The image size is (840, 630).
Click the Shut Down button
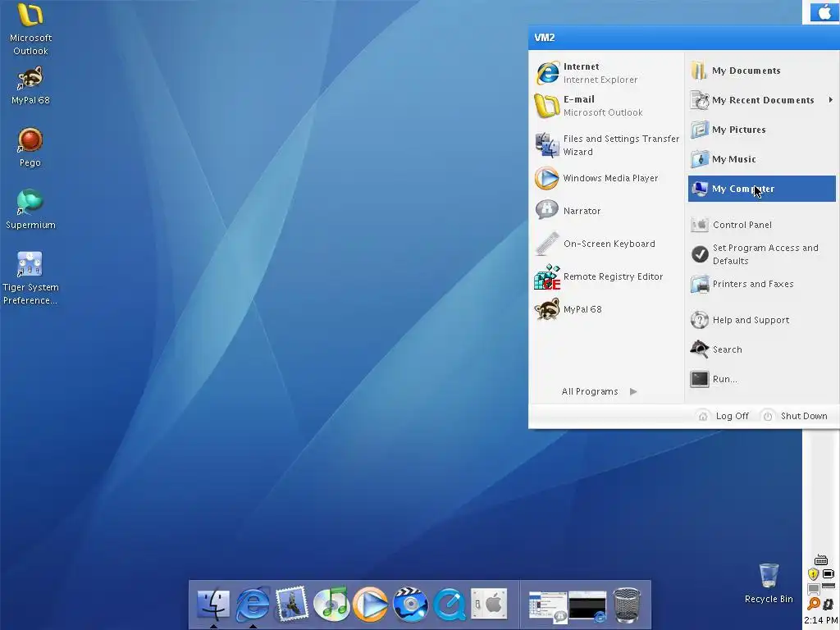[x=795, y=416]
